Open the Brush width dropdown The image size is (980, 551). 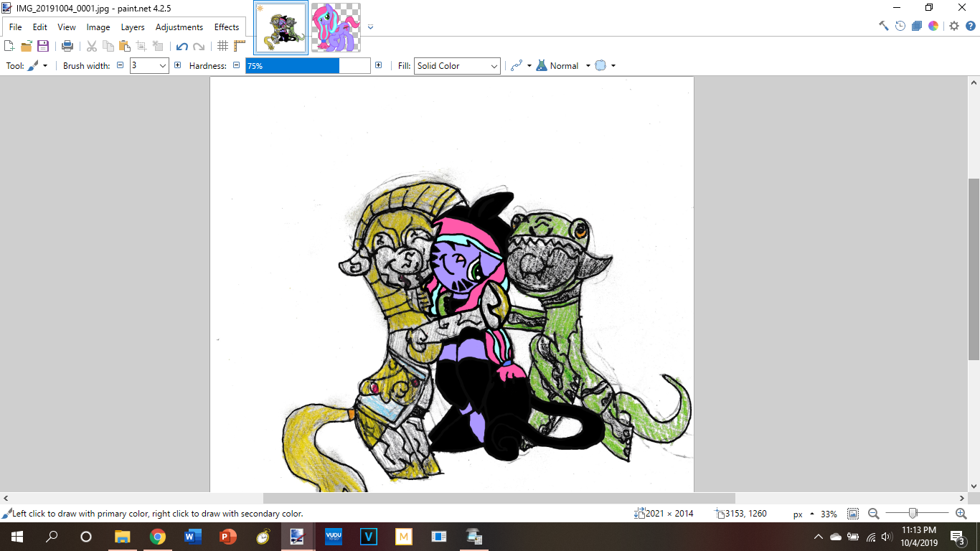(x=163, y=66)
